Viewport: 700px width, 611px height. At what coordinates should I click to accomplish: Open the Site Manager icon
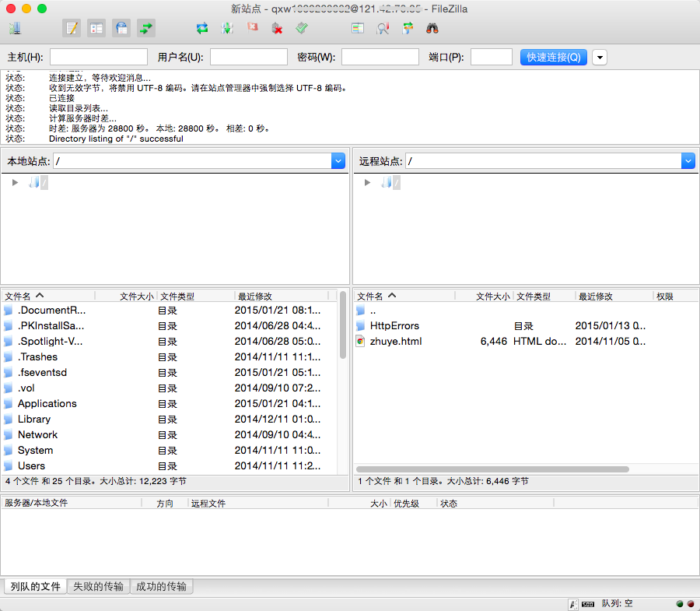[15, 29]
